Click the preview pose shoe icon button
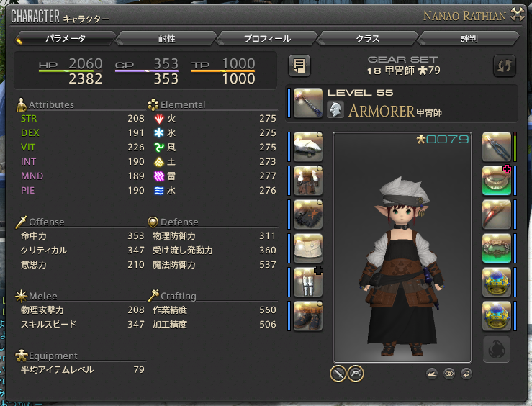Screen dimensions: 532x406 [x=431, y=374]
